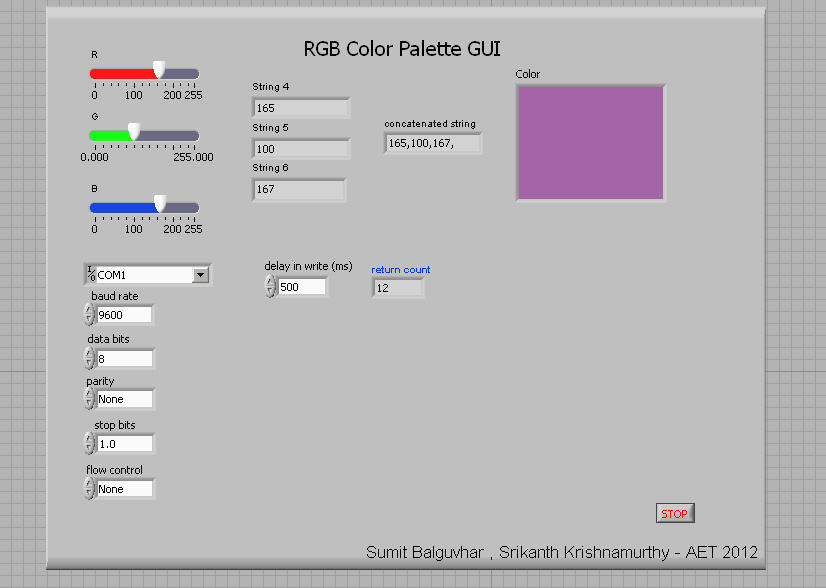Select the parity field showing None

125,399
